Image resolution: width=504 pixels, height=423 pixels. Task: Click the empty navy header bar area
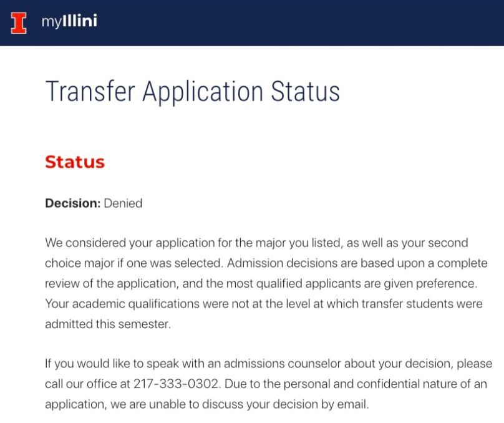312,22
